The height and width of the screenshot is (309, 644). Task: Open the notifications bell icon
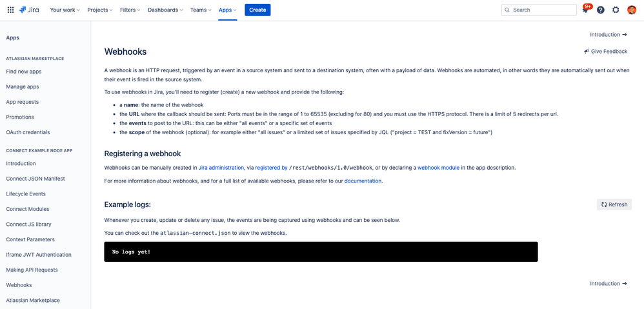[585, 10]
